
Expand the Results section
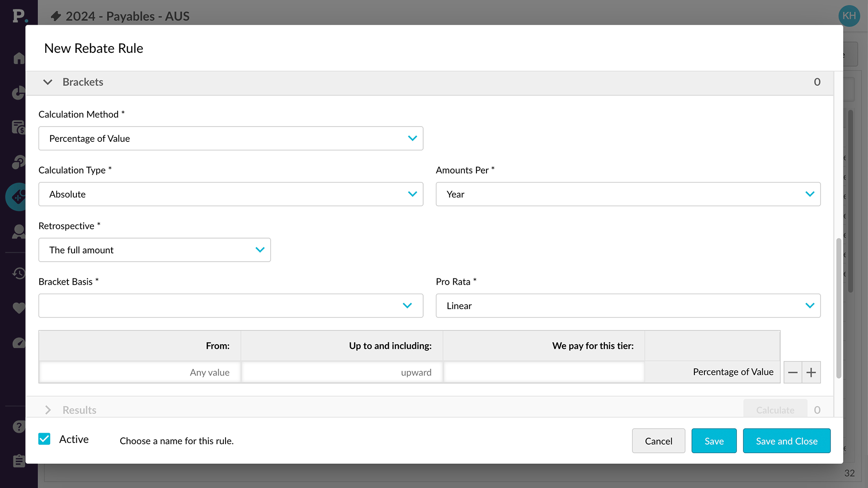point(47,410)
